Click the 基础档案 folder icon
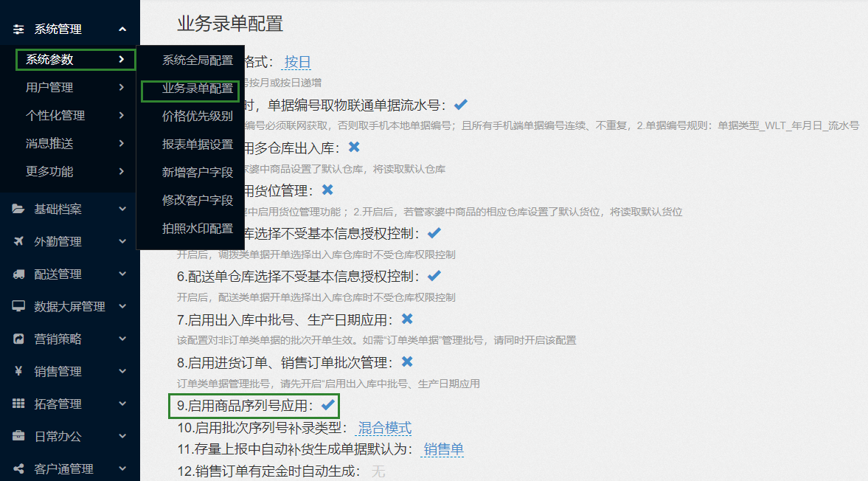The image size is (868, 481). coord(18,210)
